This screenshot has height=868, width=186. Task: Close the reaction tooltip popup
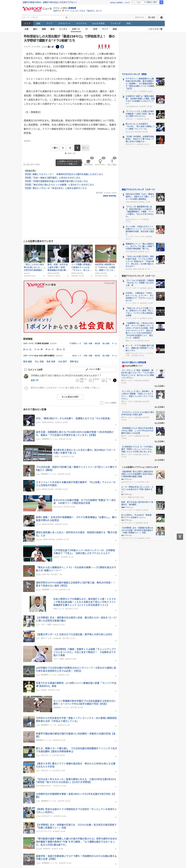point(81,160)
